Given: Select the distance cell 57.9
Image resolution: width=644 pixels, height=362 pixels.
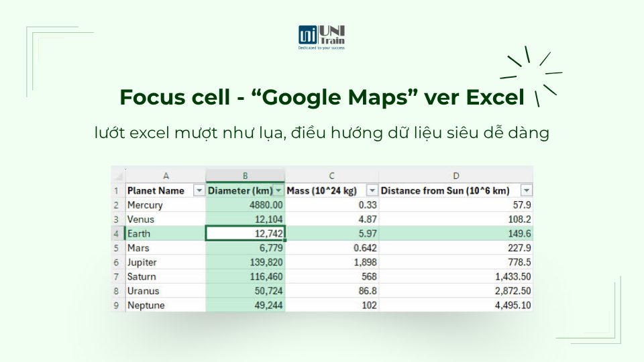Looking at the screenshot, I should tap(456, 205).
